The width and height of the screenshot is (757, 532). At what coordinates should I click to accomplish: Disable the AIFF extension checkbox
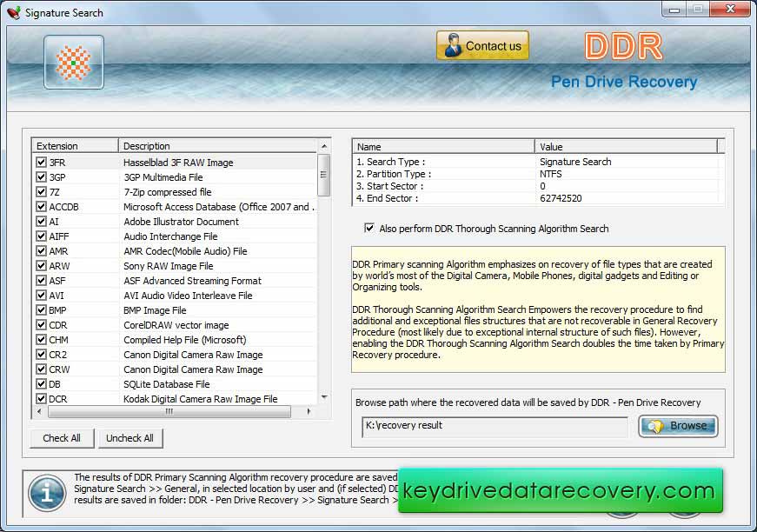click(x=42, y=236)
